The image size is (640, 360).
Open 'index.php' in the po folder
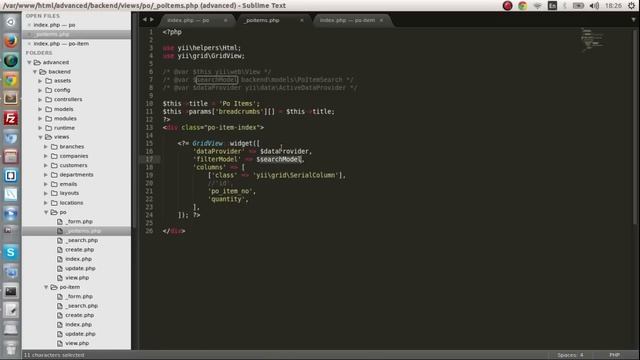click(78, 259)
